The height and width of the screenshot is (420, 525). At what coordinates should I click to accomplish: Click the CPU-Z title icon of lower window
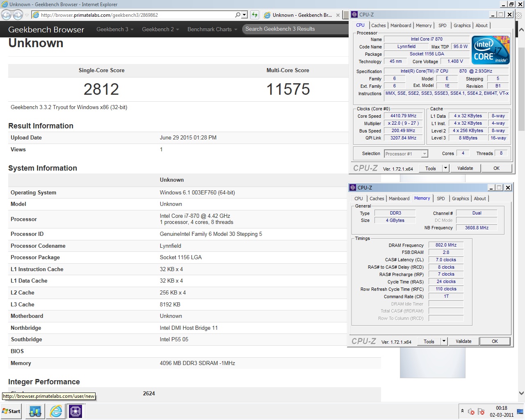coord(353,187)
